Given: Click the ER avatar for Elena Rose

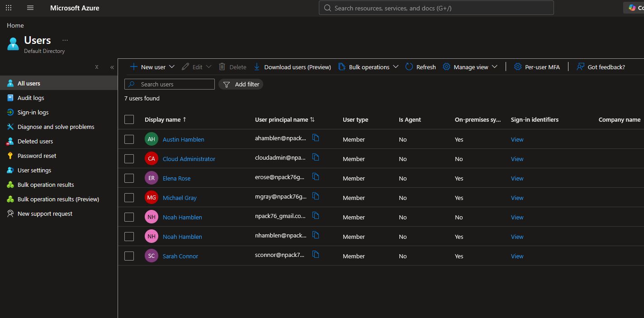Looking at the screenshot, I should (152, 178).
